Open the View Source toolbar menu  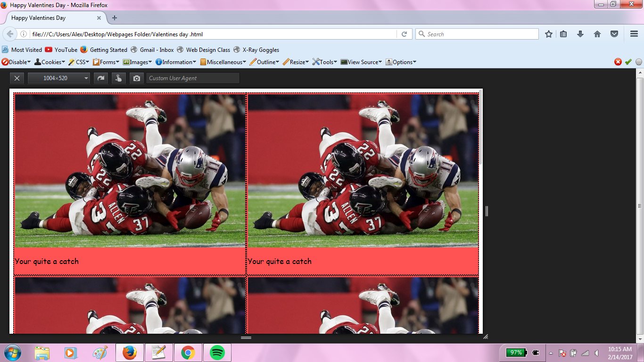pyautogui.click(x=361, y=62)
